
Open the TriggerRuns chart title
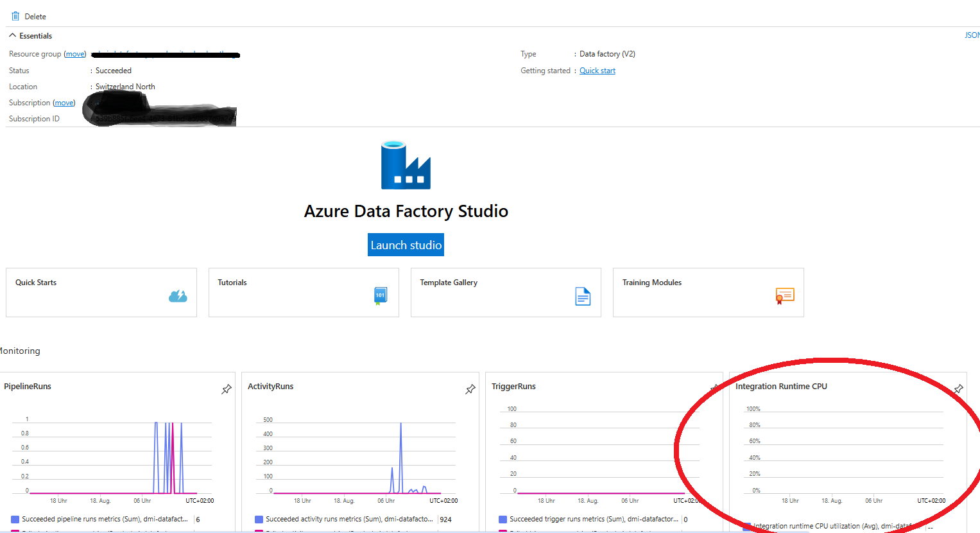tap(513, 387)
